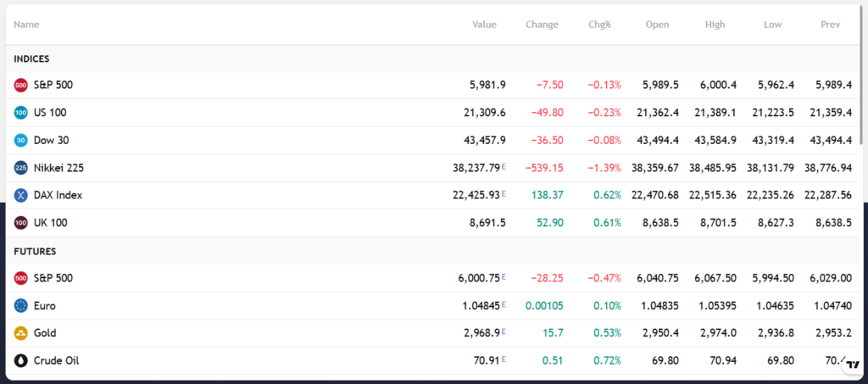
Task: Click the E marker next to 6,000.75 value
Action: pyautogui.click(x=504, y=276)
